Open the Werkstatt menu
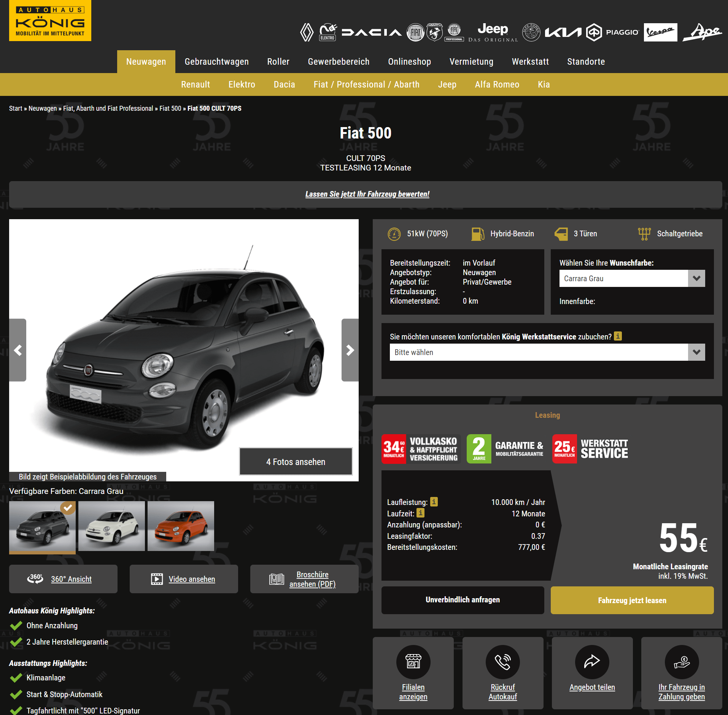Screen dimensions: 728x715 tap(530, 62)
